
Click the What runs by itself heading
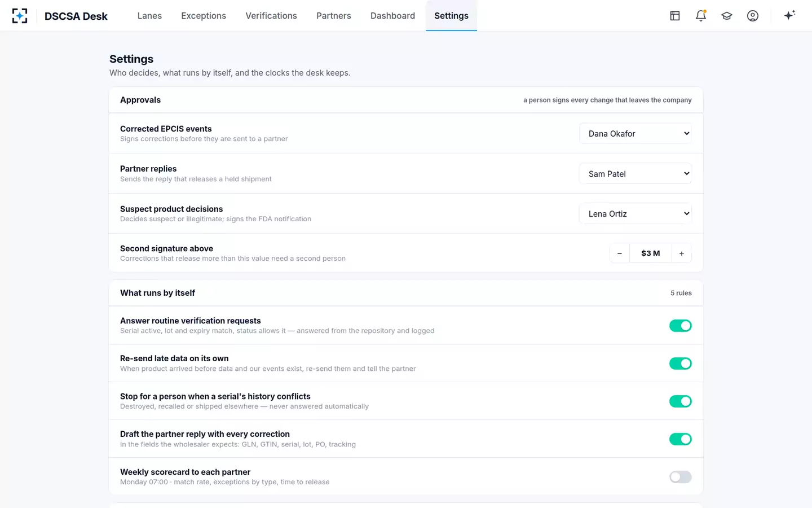tap(157, 293)
